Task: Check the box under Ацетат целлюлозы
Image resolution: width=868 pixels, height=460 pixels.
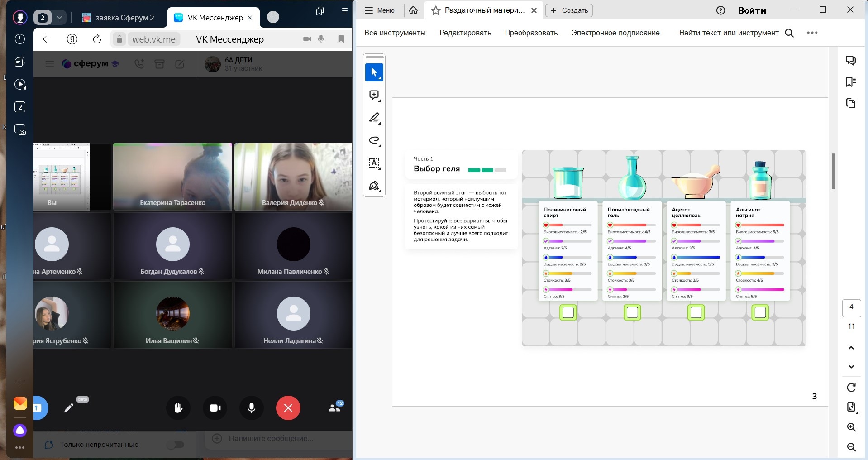Action: (696, 312)
